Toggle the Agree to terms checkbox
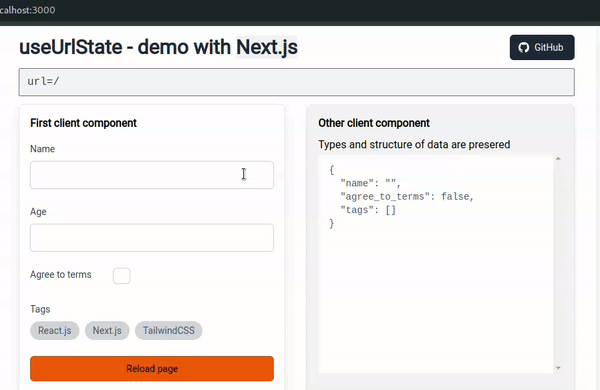600x390 pixels. 122,276
